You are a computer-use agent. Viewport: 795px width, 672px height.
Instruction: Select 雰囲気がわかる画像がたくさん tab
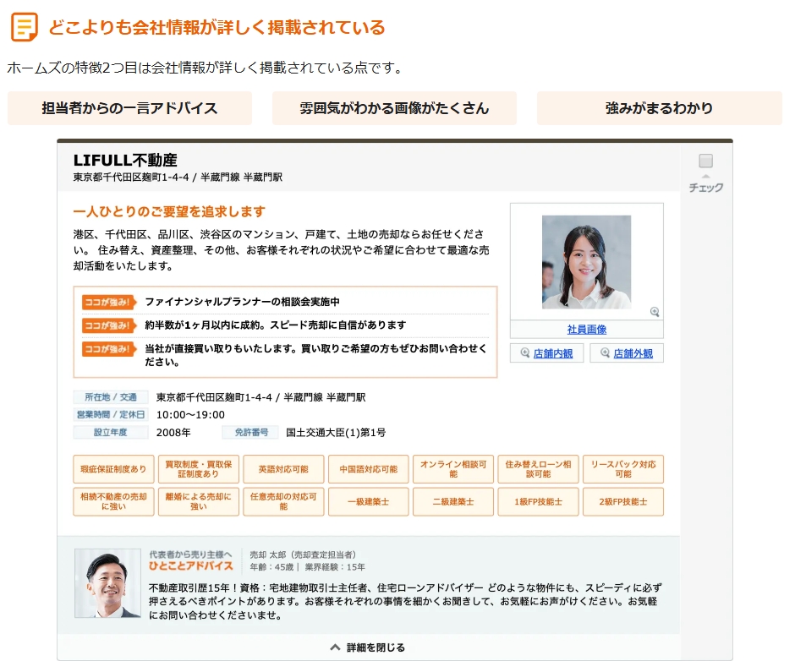click(x=394, y=108)
